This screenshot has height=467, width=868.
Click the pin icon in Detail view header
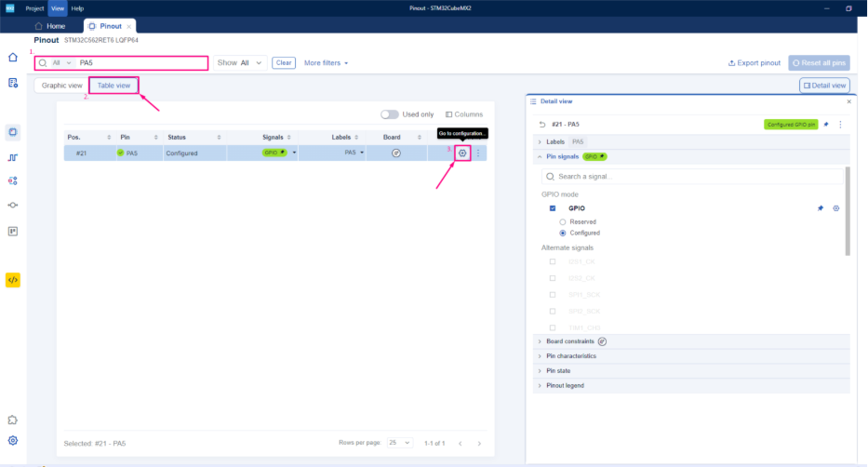pyautogui.click(x=826, y=125)
